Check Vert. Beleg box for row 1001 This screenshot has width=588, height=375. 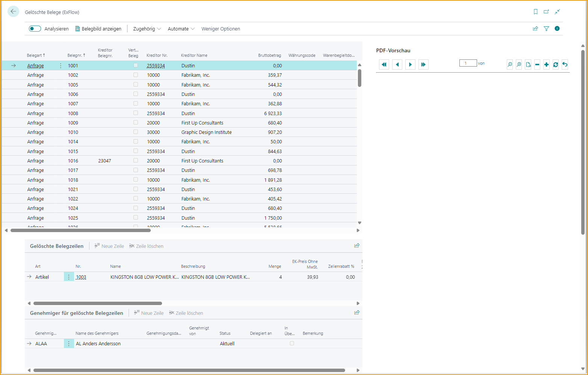[136, 65]
